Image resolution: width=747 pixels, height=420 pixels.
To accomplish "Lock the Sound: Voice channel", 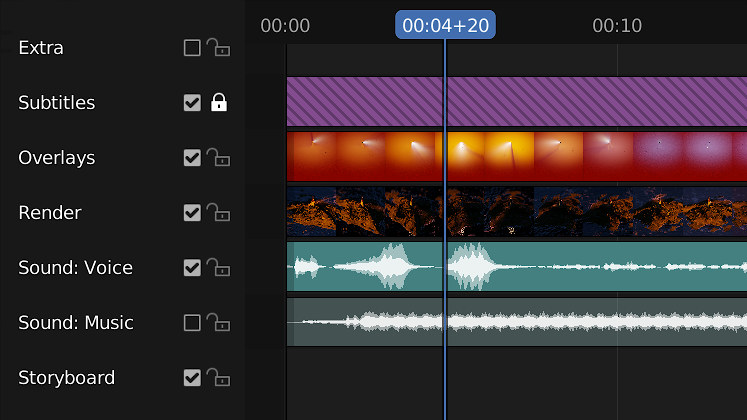I will (218, 268).
